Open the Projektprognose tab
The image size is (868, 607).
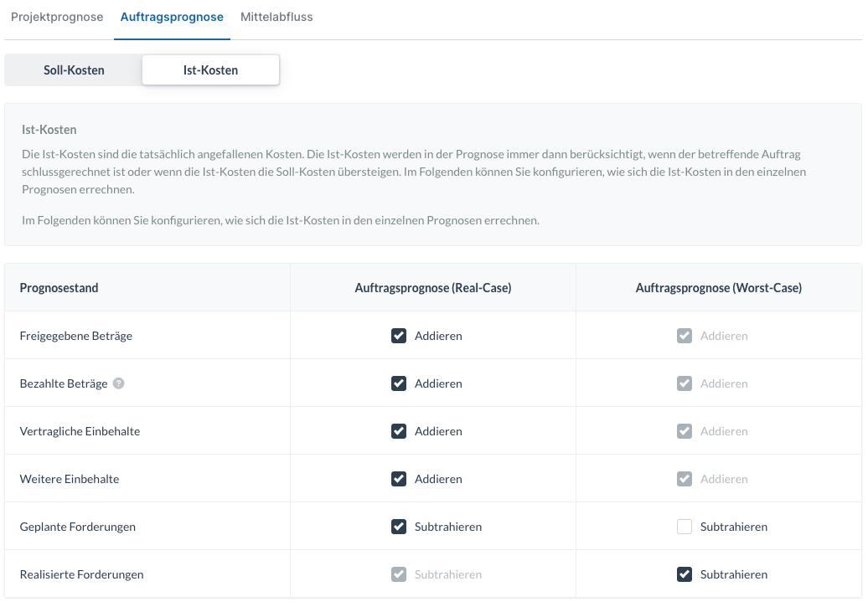[x=57, y=17]
